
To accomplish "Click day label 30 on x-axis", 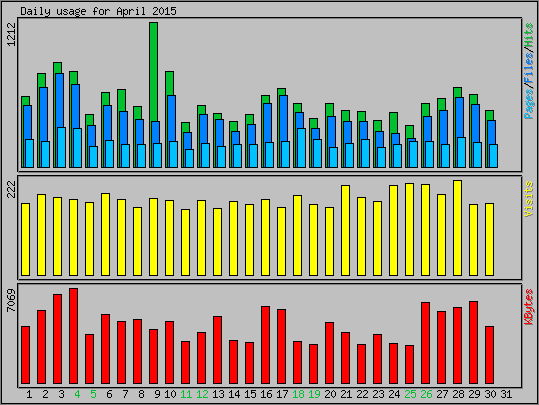I will click(490, 394).
